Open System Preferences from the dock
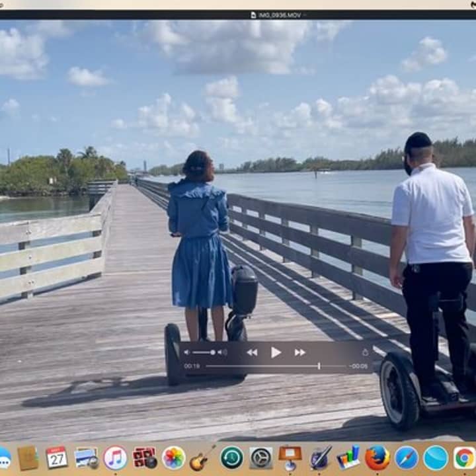The height and width of the screenshot is (476, 476). (x=260, y=457)
